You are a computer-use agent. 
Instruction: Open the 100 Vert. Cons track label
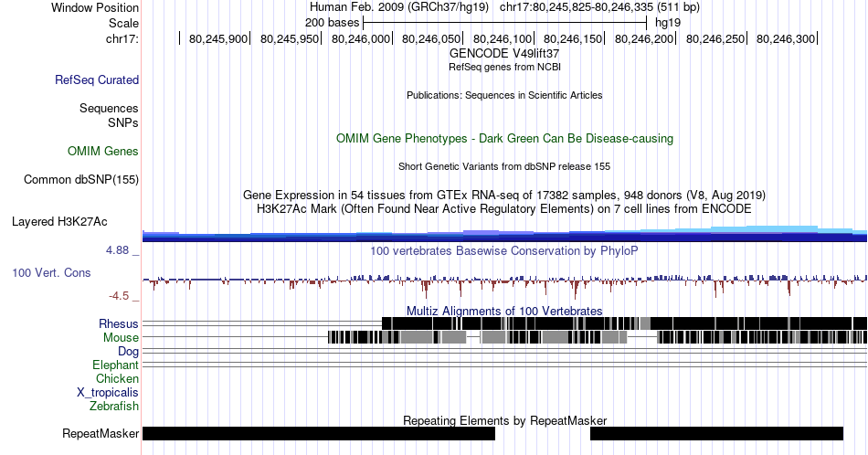pos(51,272)
